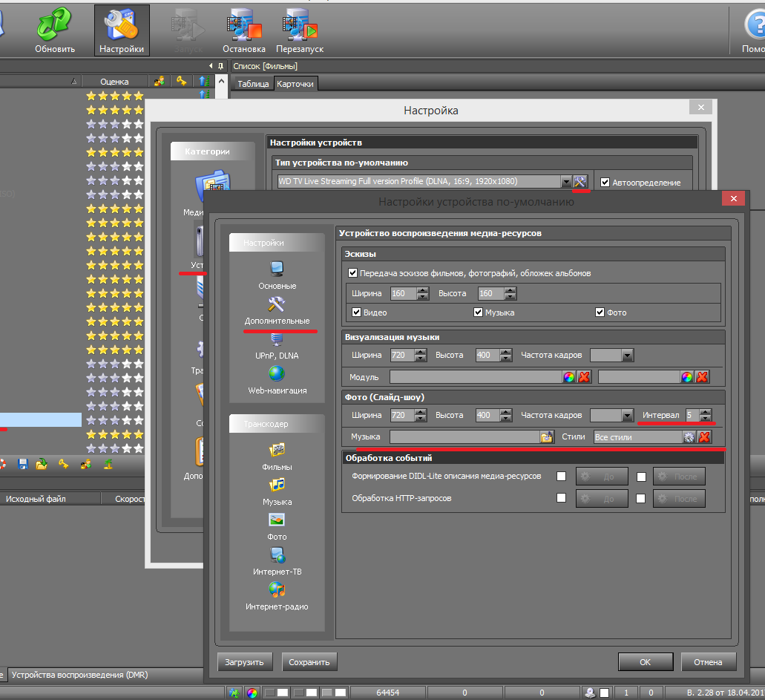765x700 pixels.
Task: Uncheck the Музыка thumbnails checkbox
Action: click(x=479, y=313)
